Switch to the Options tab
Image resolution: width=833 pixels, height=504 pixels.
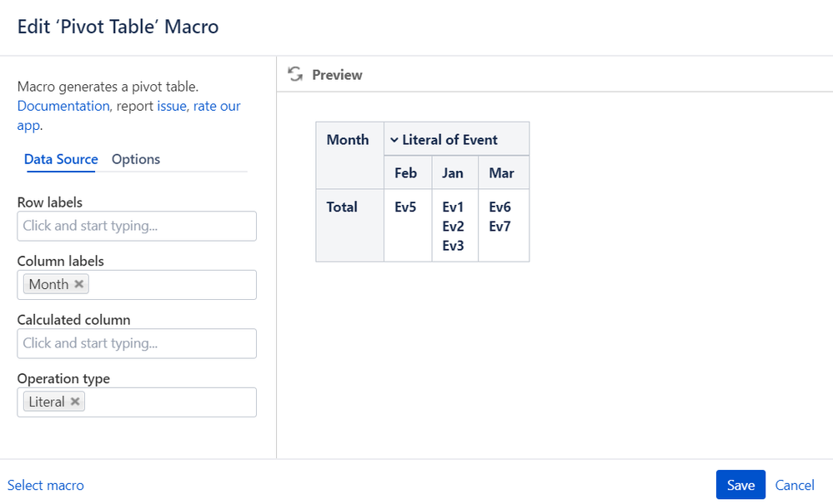pos(136,159)
